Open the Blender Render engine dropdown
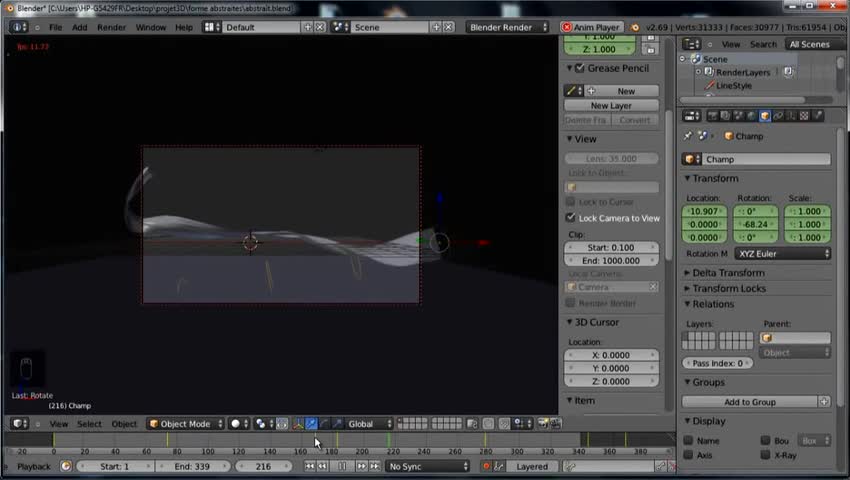The image size is (850, 480). [508, 27]
